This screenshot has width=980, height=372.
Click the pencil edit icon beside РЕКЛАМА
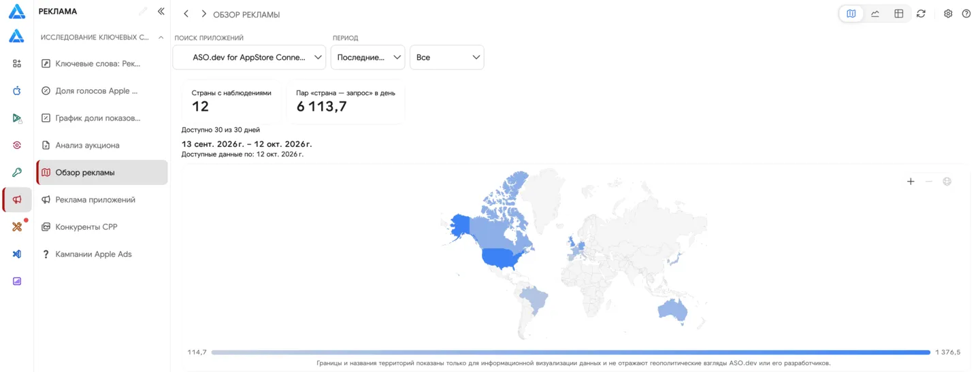tap(143, 11)
